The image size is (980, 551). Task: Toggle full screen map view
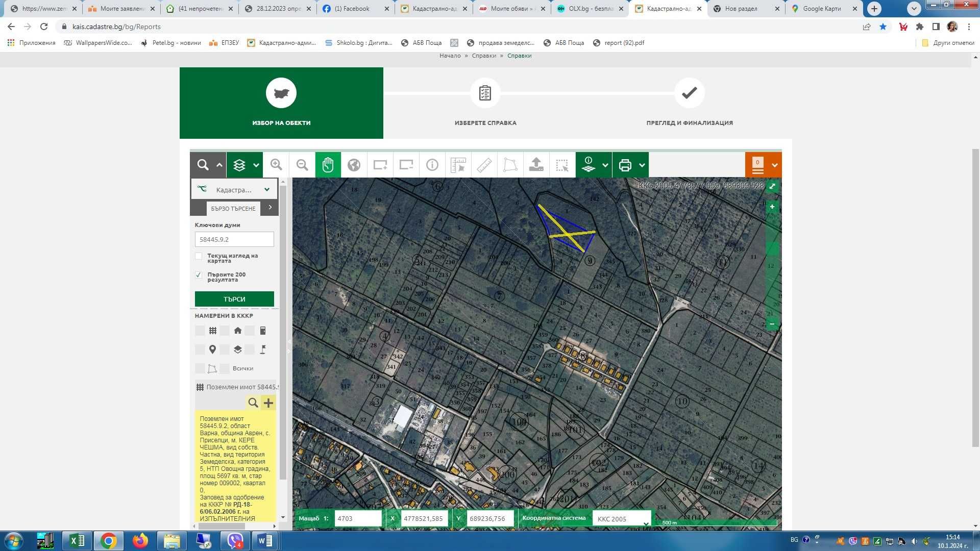772,186
